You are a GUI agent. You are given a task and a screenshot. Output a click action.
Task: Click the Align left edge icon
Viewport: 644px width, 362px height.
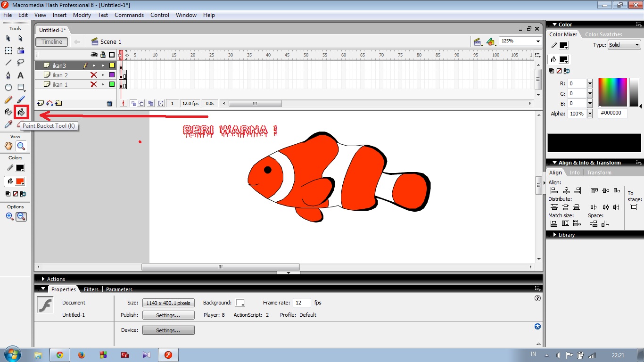click(x=554, y=190)
